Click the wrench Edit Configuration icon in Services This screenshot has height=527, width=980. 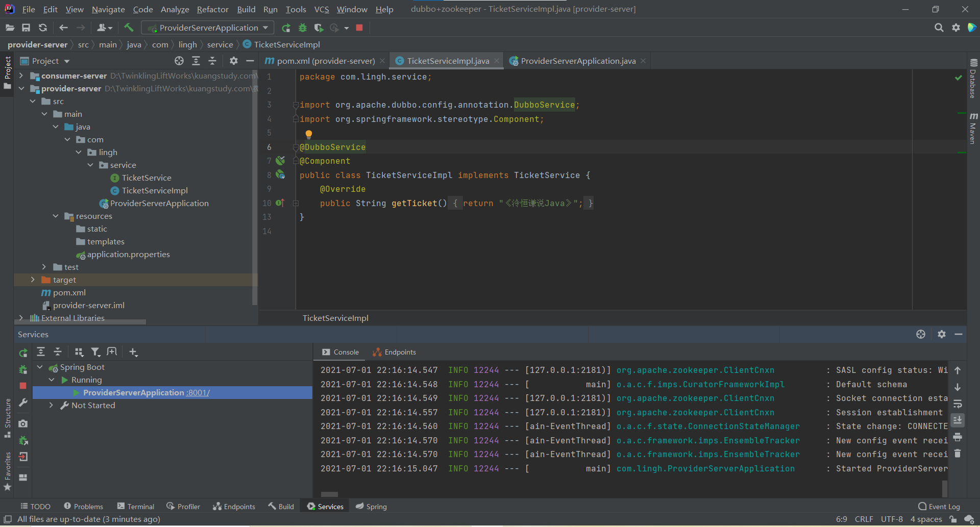(23, 403)
